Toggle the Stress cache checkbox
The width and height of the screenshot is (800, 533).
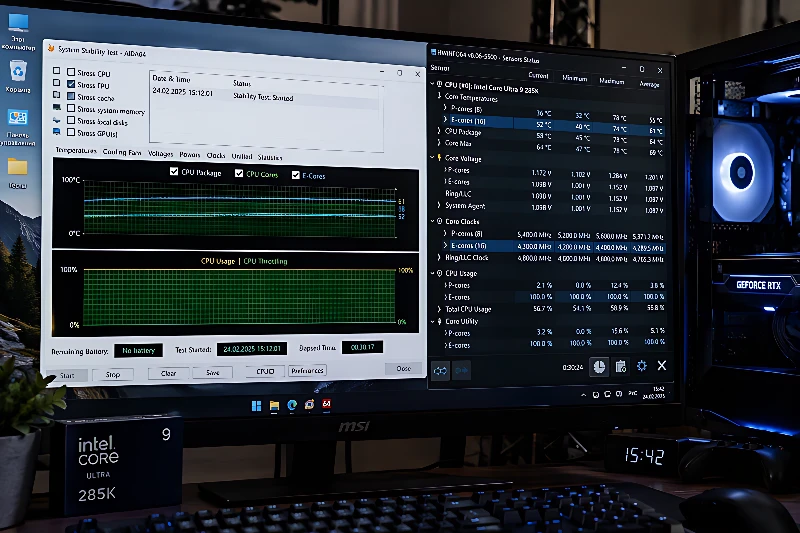71,96
